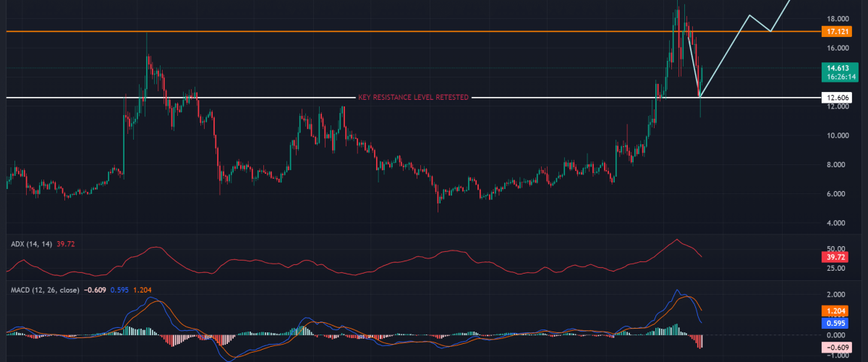This screenshot has height=362, width=868.
Task: Click the 18.000 tick on price axis
Action: tap(838, 19)
